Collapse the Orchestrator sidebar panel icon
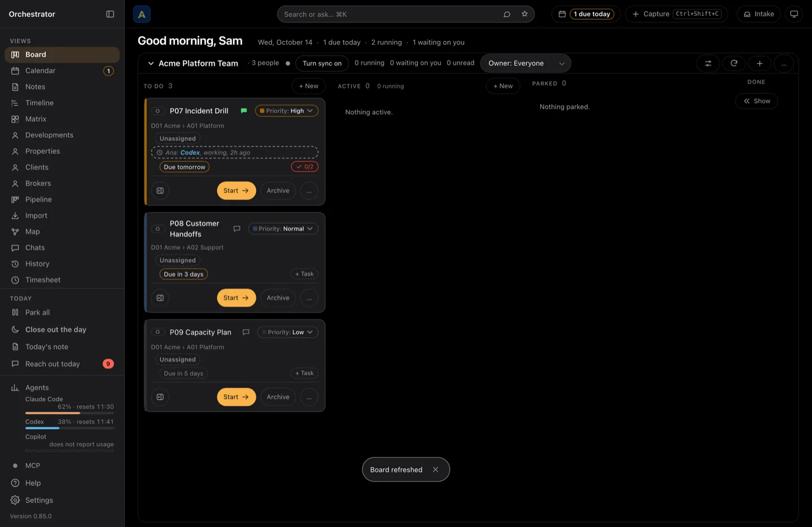The height and width of the screenshot is (527, 812). [110, 14]
